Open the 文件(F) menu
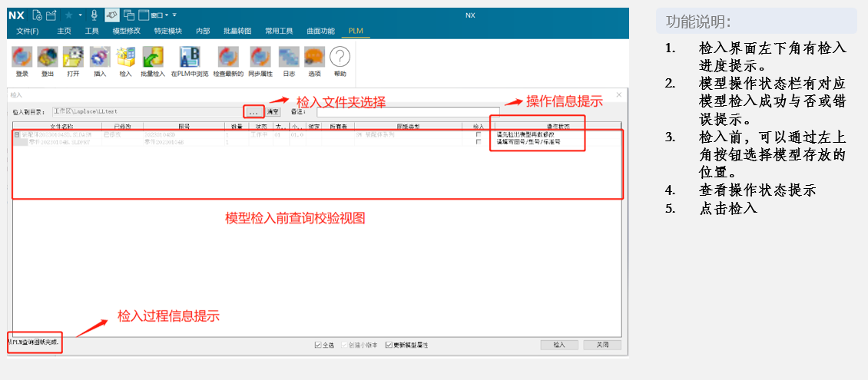868x380 pixels. [28, 31]
